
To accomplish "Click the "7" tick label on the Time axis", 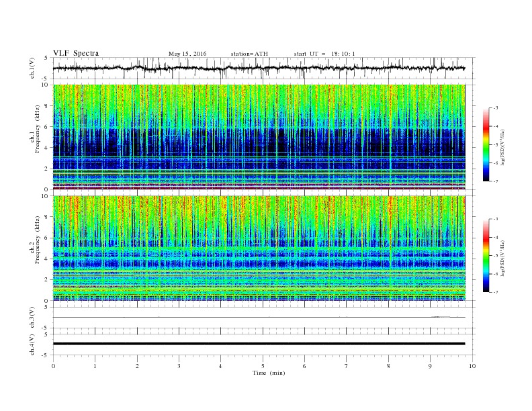I will pos(347,366).
